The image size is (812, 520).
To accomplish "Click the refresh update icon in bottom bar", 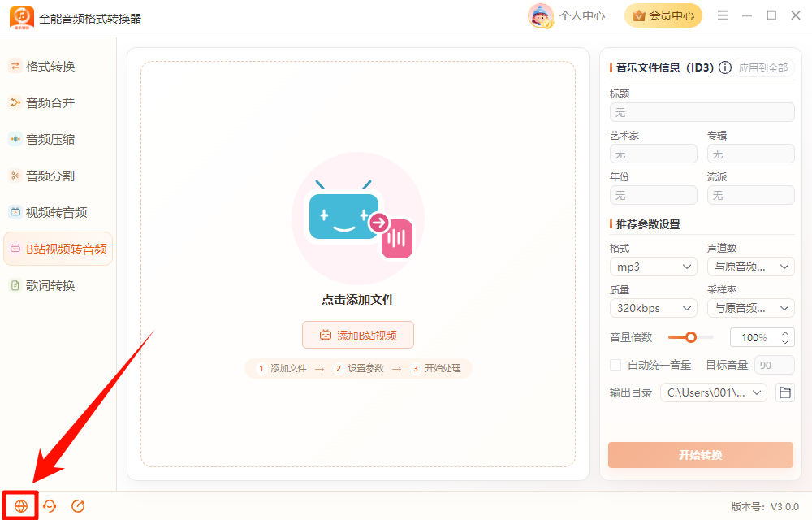I will point(78,506).
